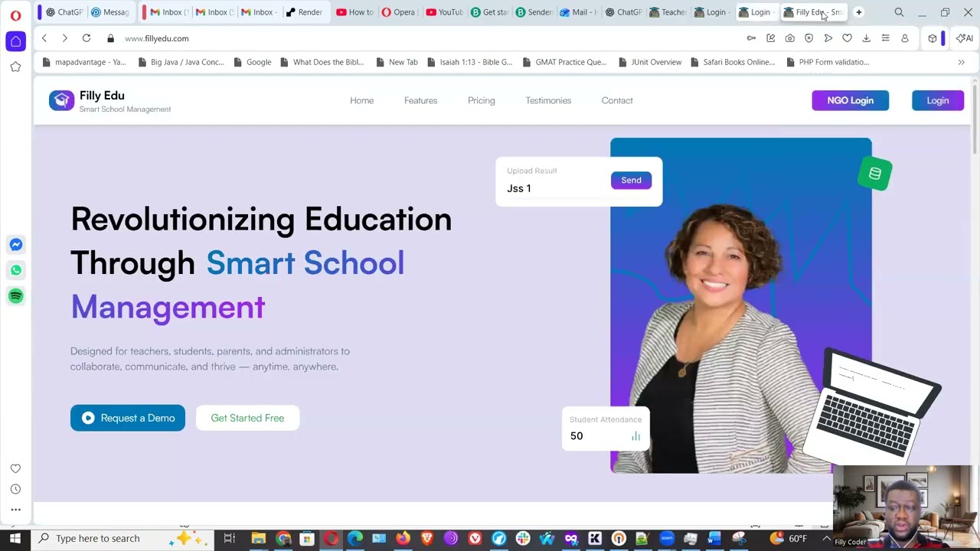Switch to the Mail tab

pos(578,12)
